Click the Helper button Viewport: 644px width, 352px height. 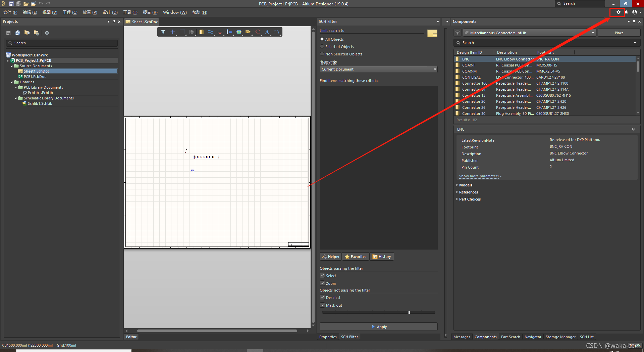coord(331,257)
